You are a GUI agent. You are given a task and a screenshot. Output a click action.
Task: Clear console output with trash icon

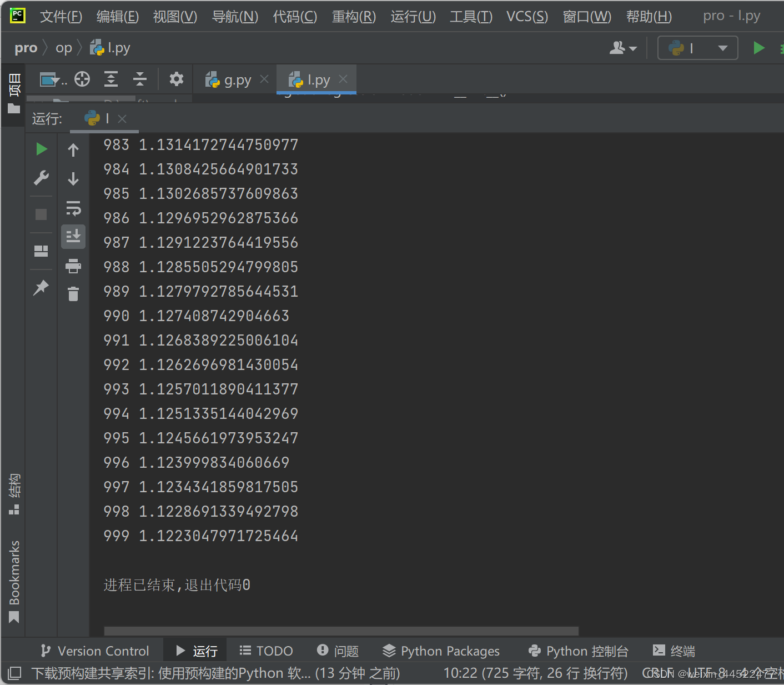73,294
